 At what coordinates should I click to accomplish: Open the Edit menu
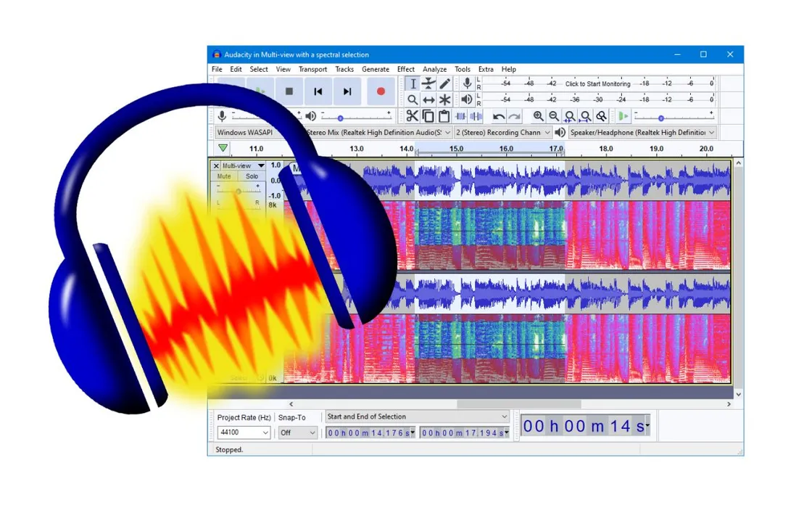pos(236,69)
